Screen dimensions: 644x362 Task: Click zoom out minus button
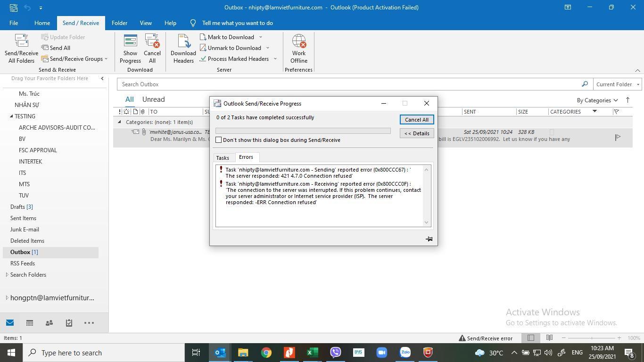point(563,338)
